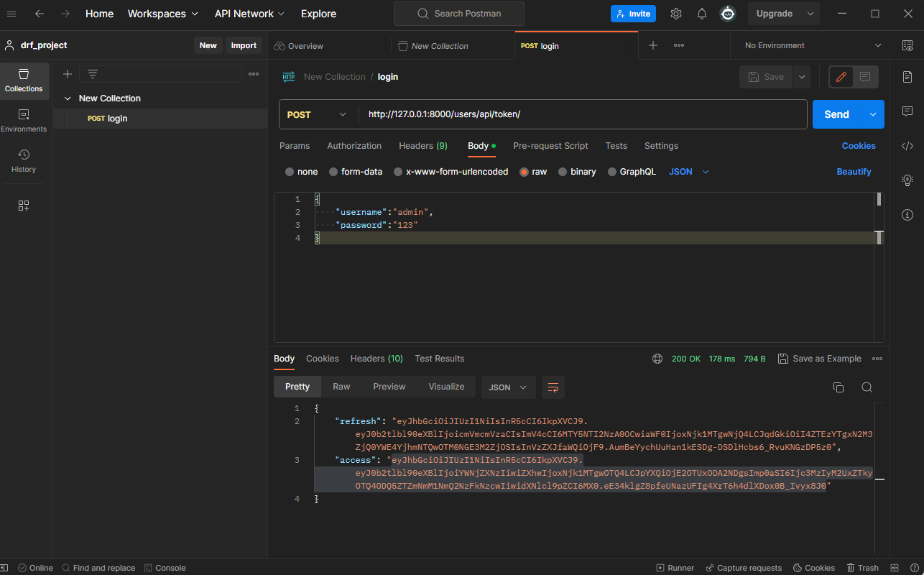This screenshot has height=575, width=924.
Task: Switch to Authorization tab
Action: [354, 146]
